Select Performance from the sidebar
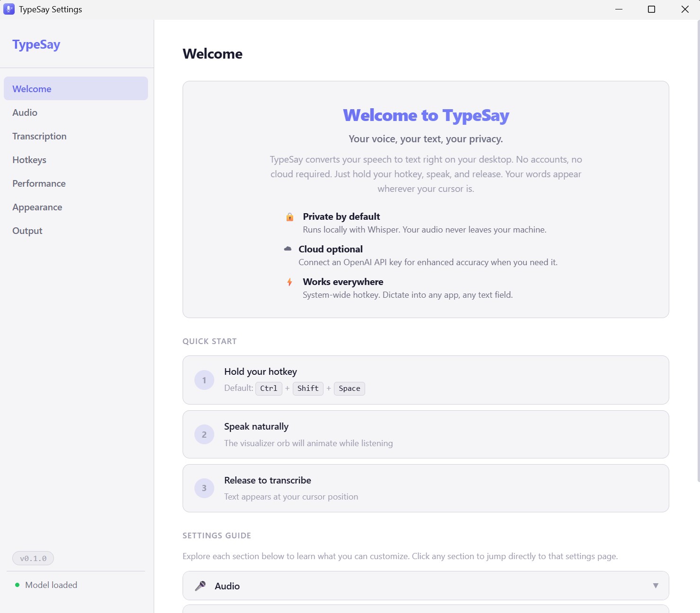The image size is (700, 613). click(39, 183)
